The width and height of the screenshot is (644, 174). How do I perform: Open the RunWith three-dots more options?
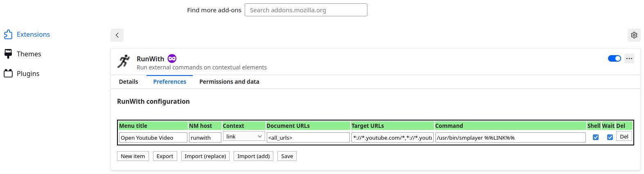click(629, 58)
